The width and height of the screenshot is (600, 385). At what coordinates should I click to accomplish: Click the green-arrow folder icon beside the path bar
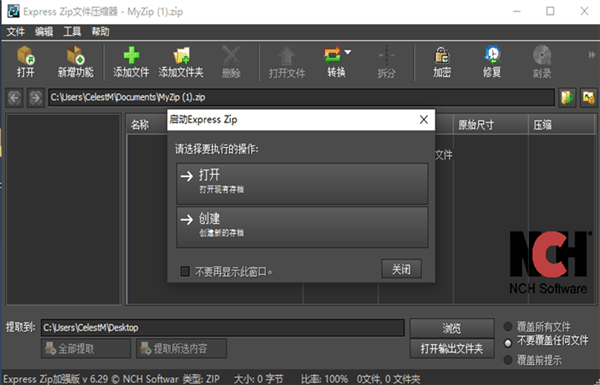tap(567, 98)
